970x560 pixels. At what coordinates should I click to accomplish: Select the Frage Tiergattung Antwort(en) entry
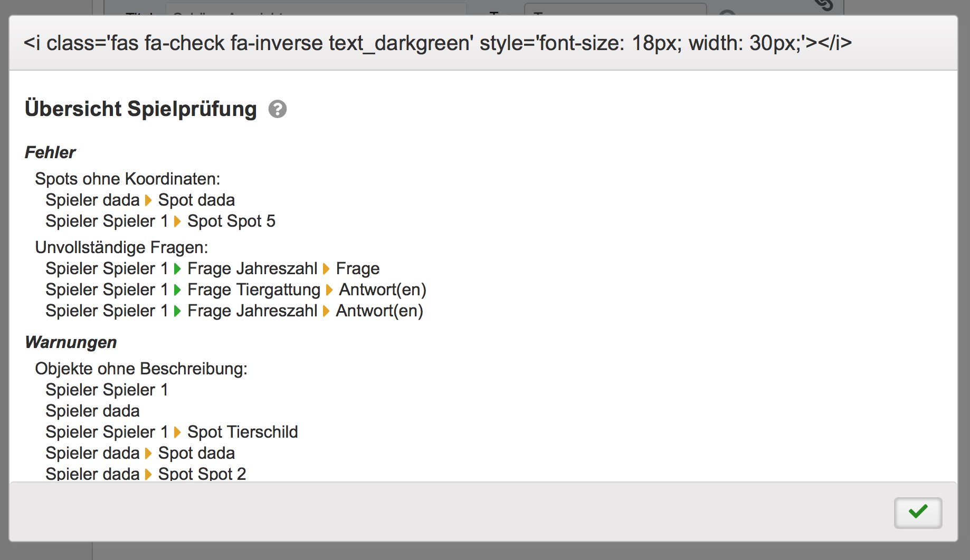tap(382, 290)
